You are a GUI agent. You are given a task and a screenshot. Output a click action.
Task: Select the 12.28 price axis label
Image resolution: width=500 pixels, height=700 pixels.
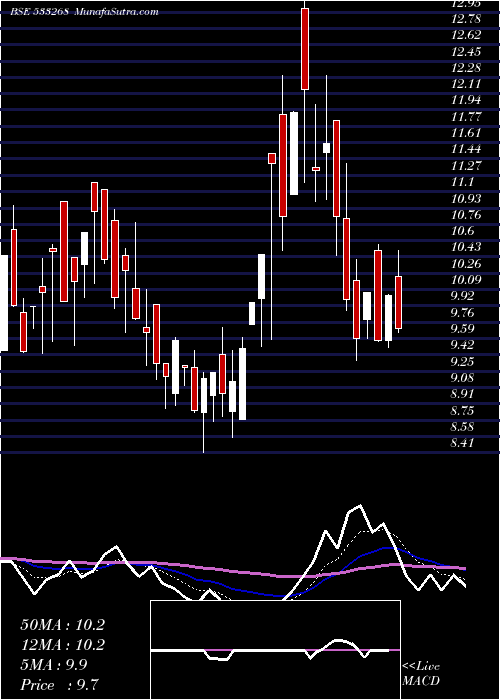(466, 68)
